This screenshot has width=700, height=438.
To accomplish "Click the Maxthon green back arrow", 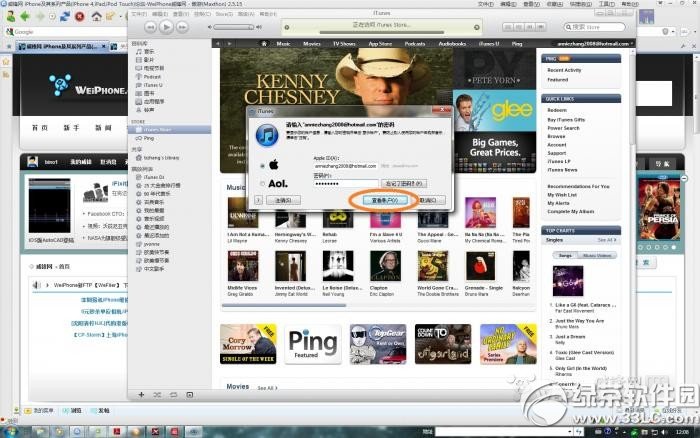I will coord(25,17).
